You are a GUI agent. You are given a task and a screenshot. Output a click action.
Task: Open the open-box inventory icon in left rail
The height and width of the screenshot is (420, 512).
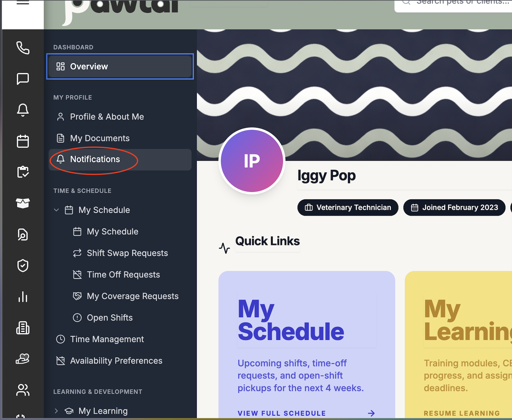click(x=23, y=203)
